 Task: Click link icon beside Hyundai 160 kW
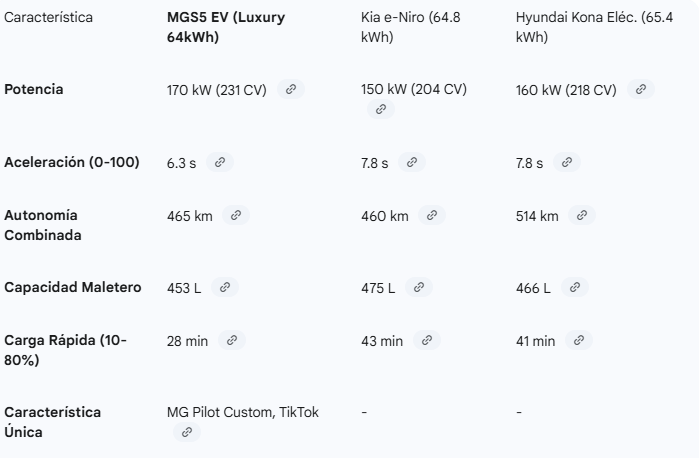(x=641, y=89)
